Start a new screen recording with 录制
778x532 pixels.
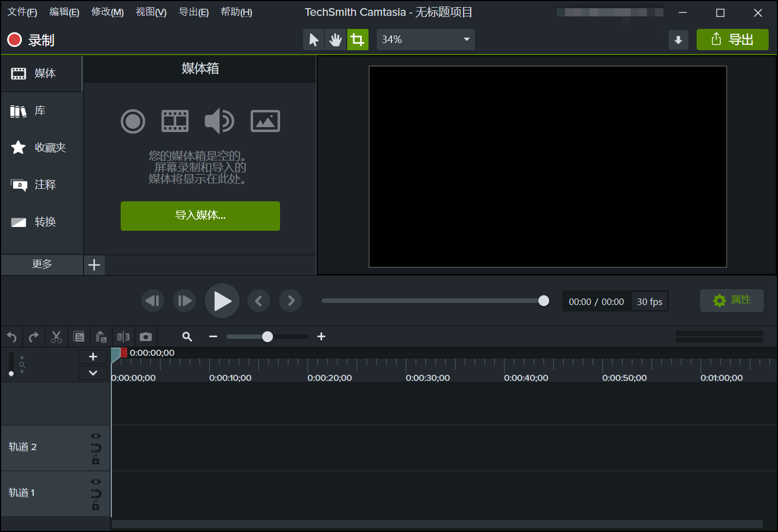point(31,40)
